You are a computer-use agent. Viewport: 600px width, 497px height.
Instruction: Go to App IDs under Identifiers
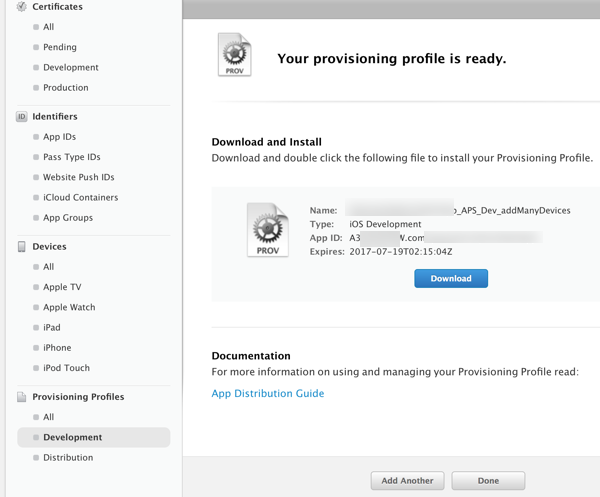pyautogui.click(x=59, y=137)
